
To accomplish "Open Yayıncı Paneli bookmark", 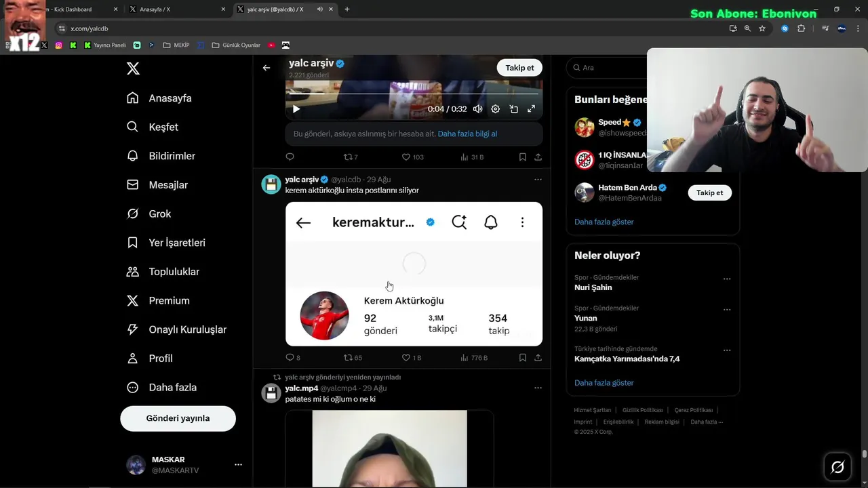I will click(x=105, y=45).
